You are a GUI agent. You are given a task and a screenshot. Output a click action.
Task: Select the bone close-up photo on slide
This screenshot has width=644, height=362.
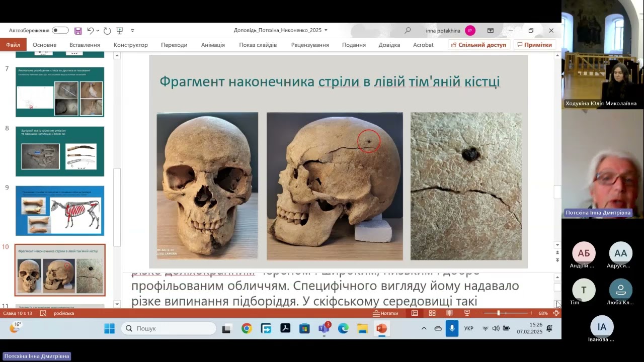(x=466, y=186)
